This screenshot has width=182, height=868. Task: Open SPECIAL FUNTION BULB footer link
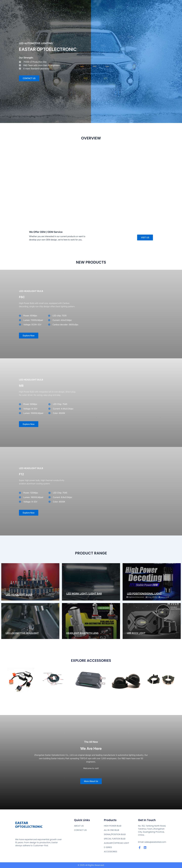tap(115, 839)
